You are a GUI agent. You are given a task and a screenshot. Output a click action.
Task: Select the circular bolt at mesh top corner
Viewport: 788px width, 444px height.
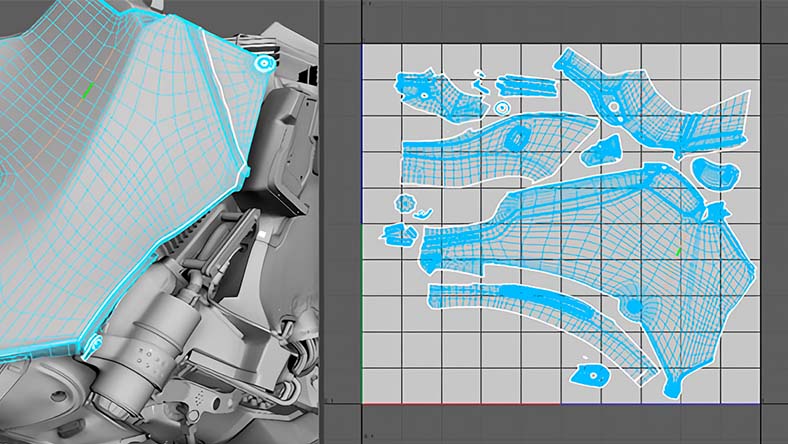pos(264,63)
